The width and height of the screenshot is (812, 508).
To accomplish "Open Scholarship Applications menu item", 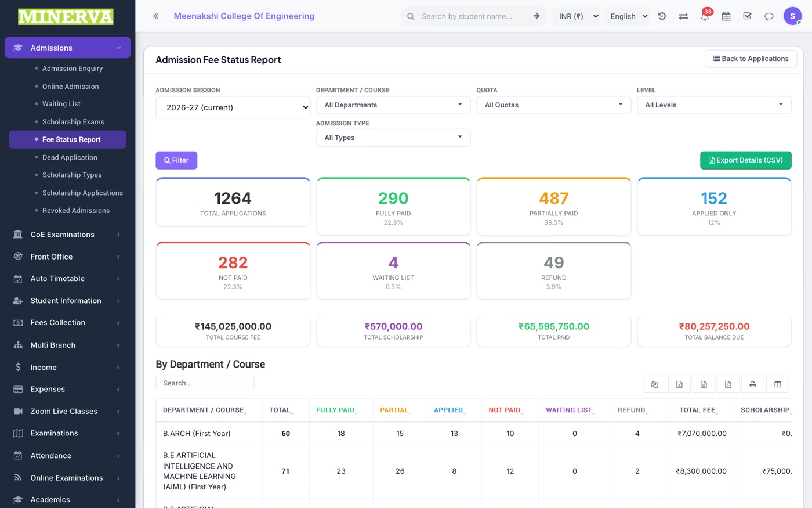I will pyautogui.click(x=82, y=193).
